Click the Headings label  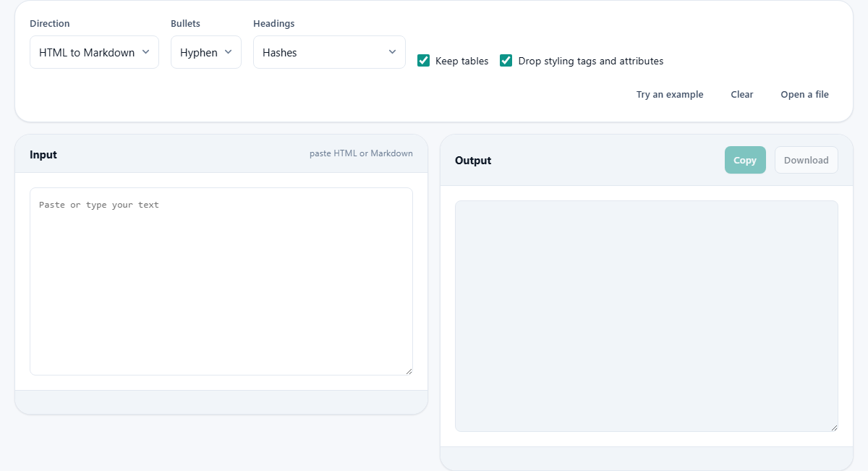(274, 24)
